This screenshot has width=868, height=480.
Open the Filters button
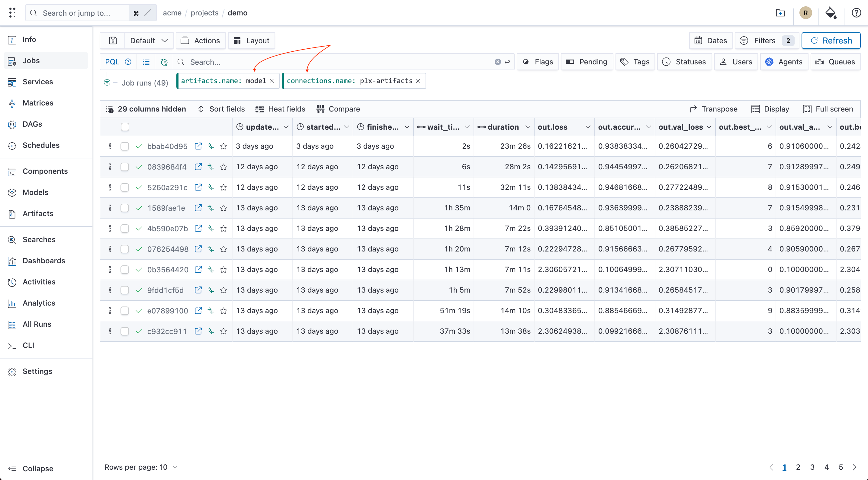[x=767, y=41]
